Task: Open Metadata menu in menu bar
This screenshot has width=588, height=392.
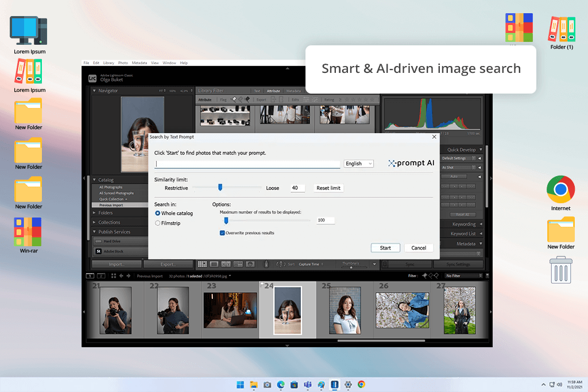Action: point(140,63)
